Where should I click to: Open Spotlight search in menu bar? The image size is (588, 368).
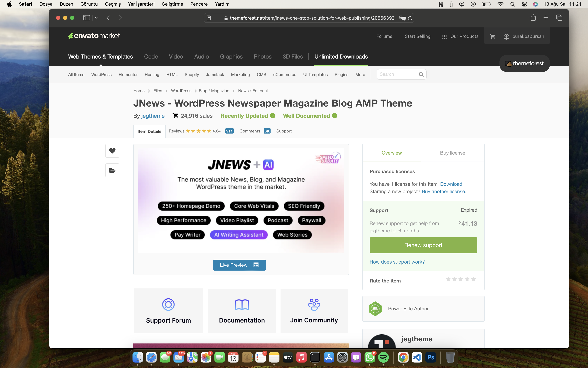pos(512,4)
